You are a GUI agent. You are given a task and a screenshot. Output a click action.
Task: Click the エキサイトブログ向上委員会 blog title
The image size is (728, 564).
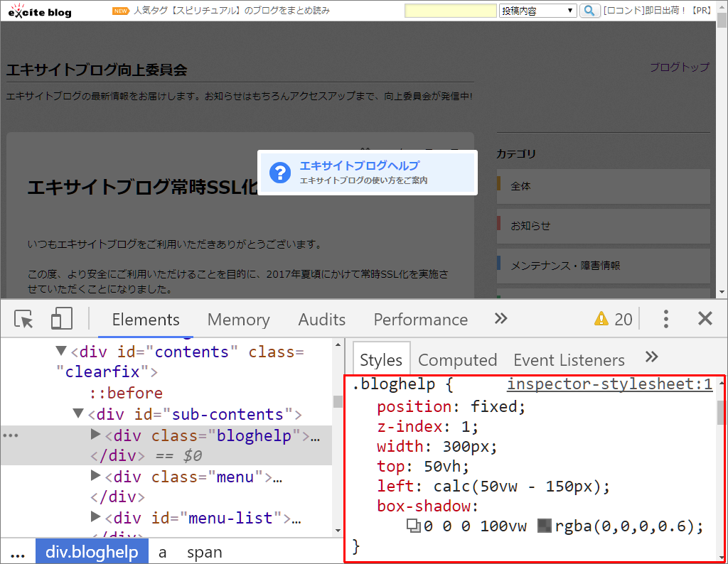(97, 70)
